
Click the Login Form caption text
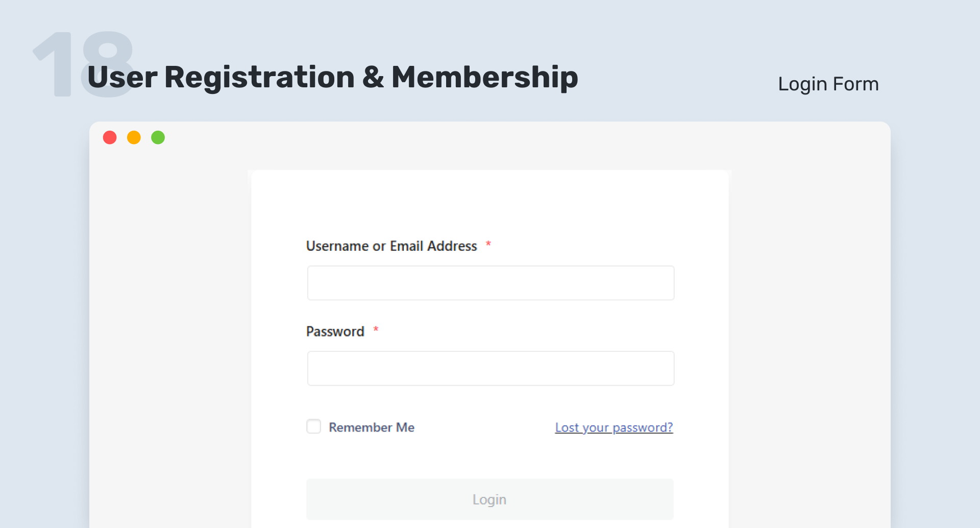(828, 84)
